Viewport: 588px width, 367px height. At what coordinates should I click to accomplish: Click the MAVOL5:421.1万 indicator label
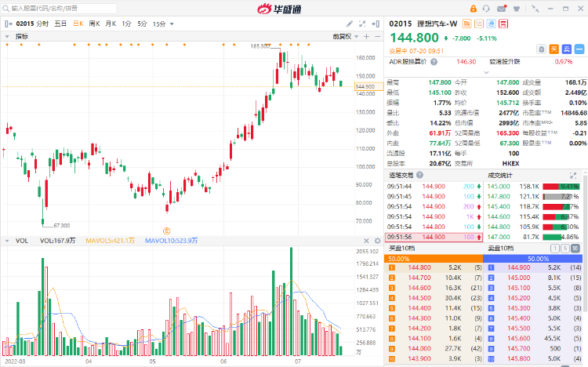coord(110,241)
